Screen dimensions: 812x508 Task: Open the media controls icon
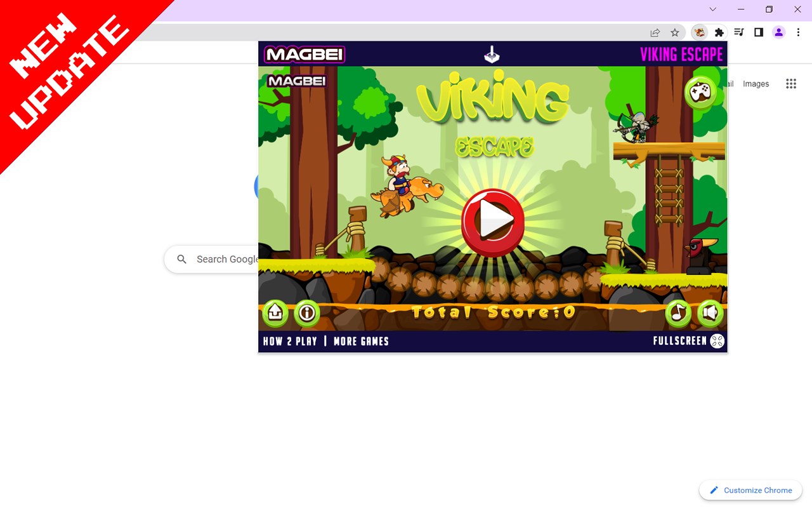[x=739, y=32]
